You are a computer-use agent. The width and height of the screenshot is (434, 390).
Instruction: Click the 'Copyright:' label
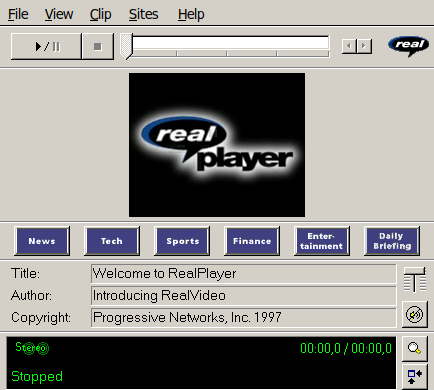coord(41,318)
